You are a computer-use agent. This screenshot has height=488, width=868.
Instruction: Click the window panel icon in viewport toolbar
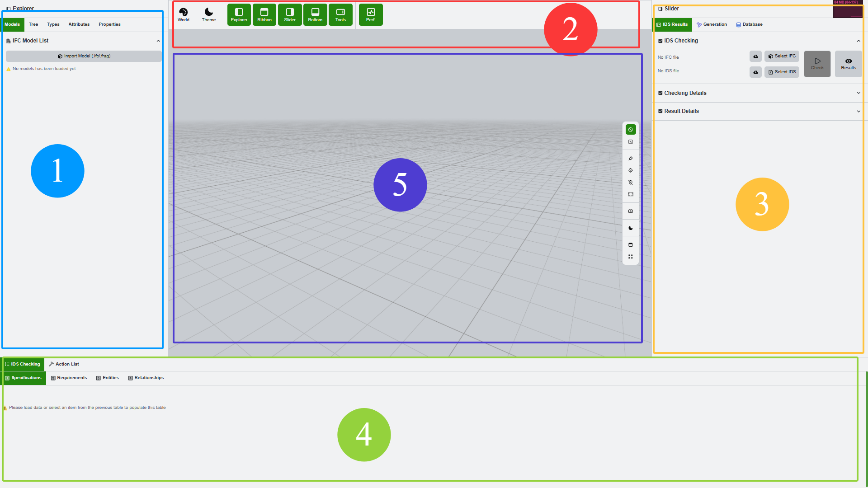(x=631, y=245)
